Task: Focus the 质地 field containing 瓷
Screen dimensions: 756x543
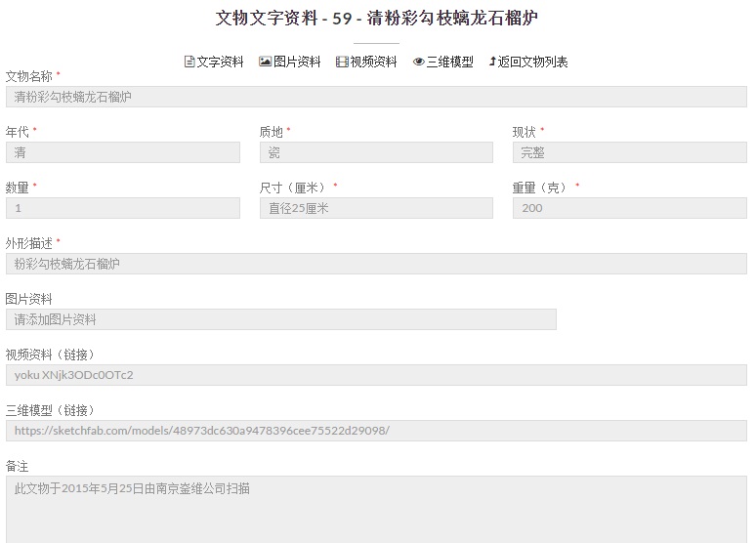Action: click(376, 152)
